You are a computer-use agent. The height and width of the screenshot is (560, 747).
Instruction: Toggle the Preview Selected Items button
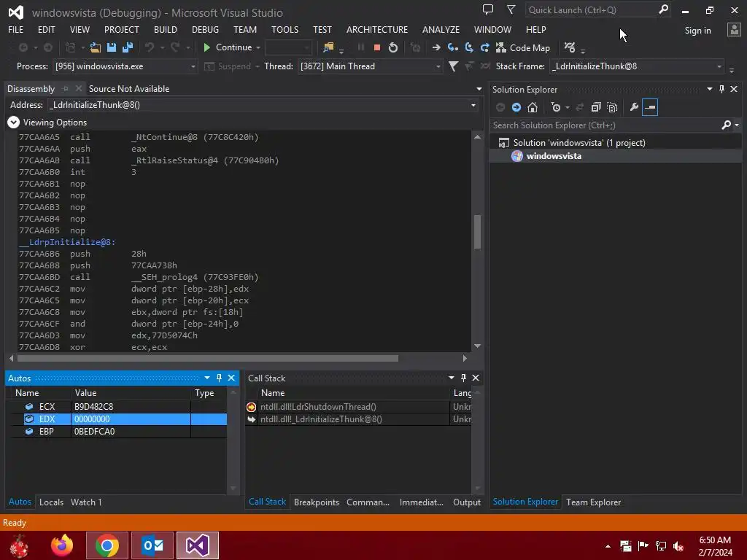tap(650, 108)
